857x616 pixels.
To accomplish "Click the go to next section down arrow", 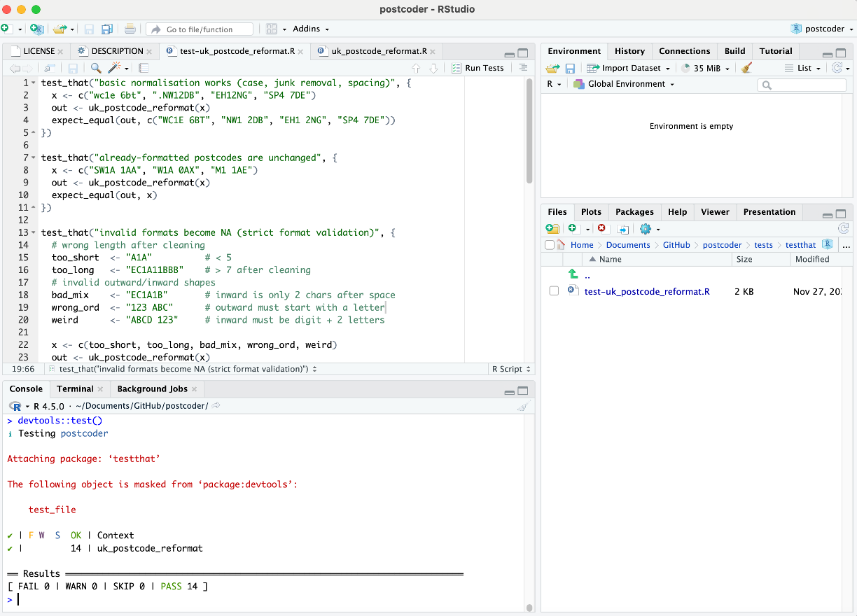I will [x=433, y=68].
